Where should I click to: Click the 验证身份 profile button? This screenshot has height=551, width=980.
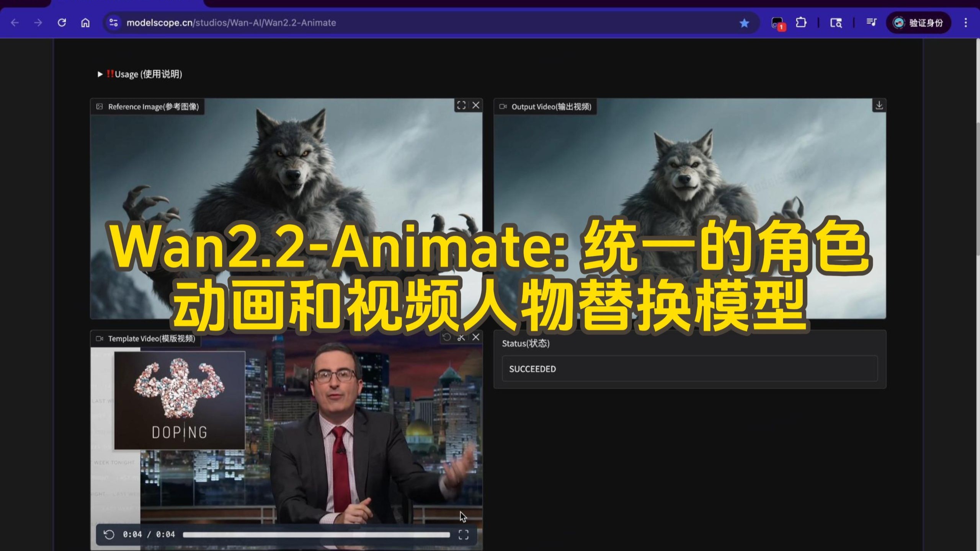click(919, 23)
